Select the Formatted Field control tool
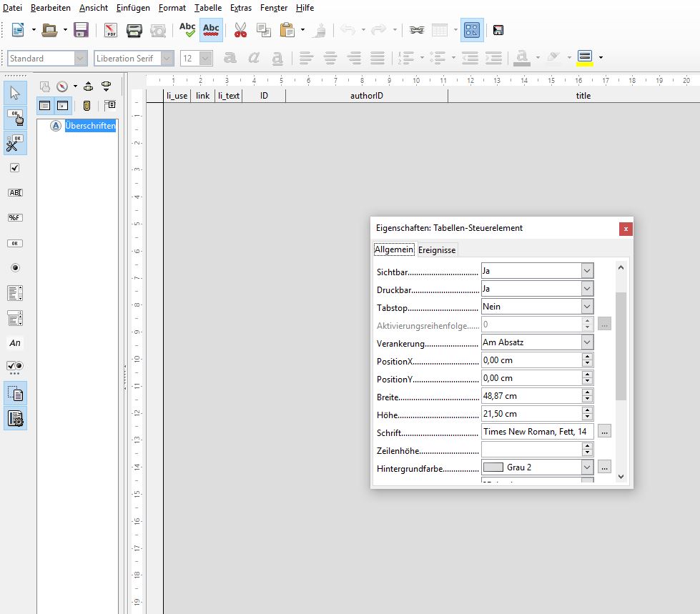Image resolution: width=700 pixels, height=614 pixels. (15, 218)
